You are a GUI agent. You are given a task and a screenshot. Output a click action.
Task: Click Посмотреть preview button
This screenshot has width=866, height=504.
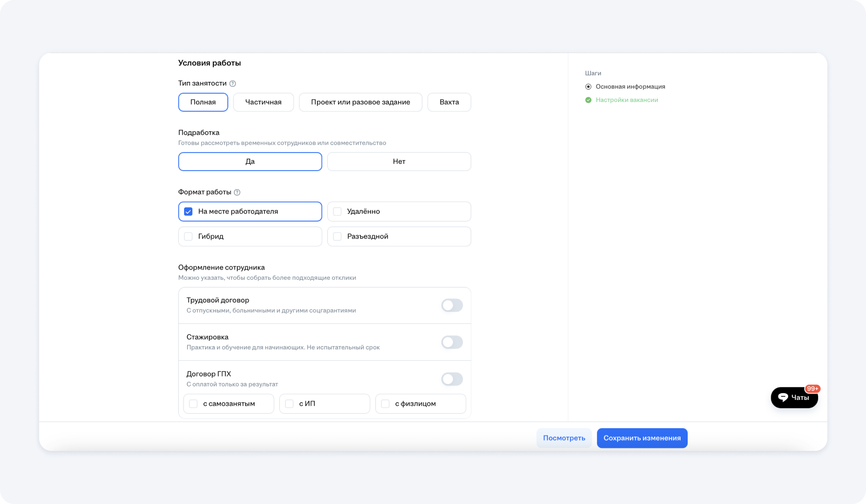click(564, 438)
